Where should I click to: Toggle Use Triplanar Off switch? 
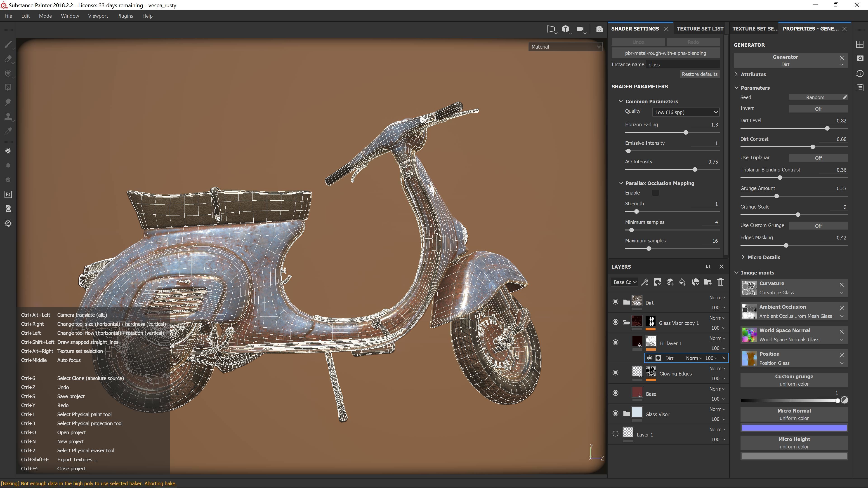818,158
